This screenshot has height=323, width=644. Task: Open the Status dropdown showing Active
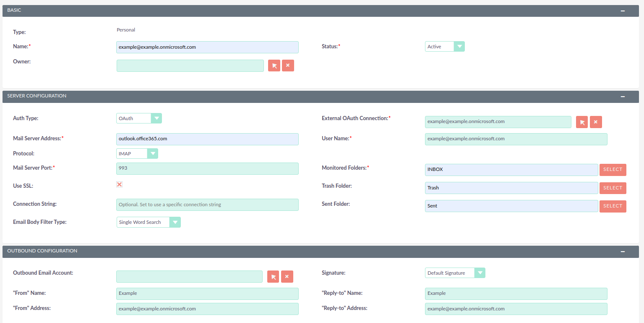459,46
